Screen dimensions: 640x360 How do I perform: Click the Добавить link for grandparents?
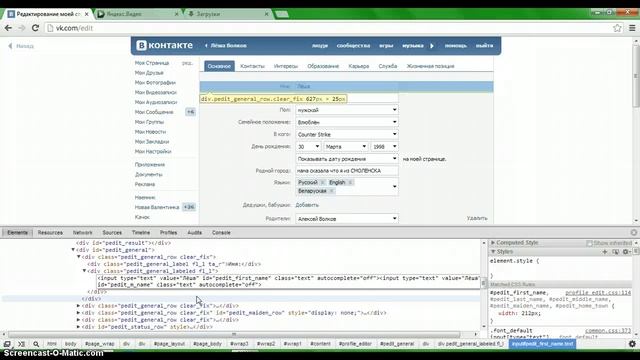coord(307,205)
